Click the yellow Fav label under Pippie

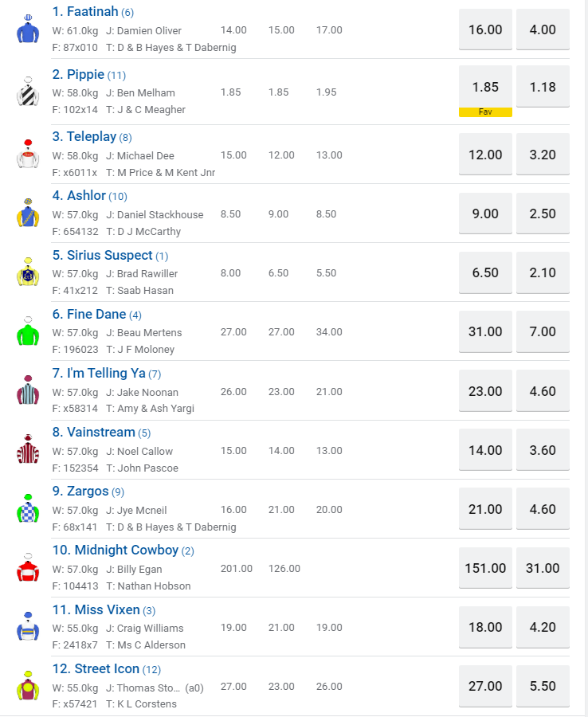point(485,112)
